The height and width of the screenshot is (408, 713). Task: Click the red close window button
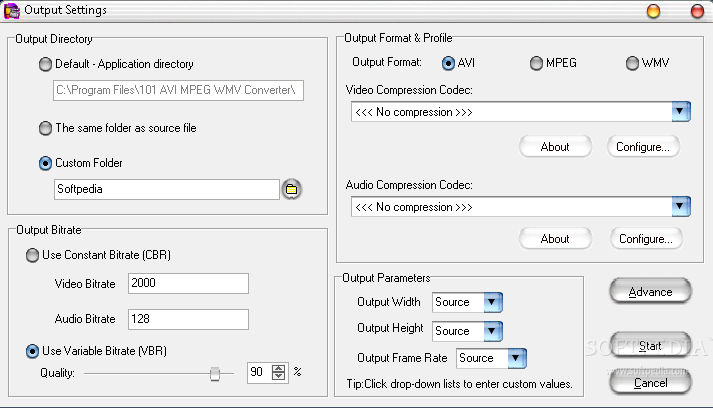[x=697, y=10]
